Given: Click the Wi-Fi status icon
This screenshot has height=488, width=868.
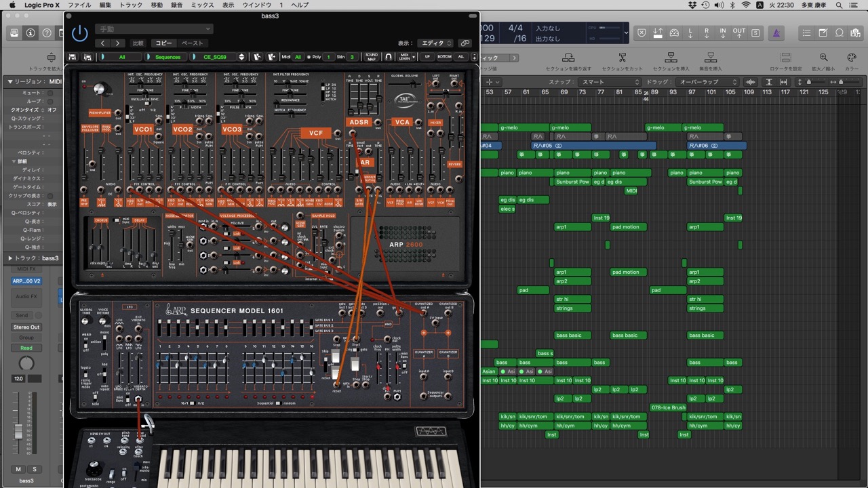Looking at the screenshot, I should (x=746, y=5).
